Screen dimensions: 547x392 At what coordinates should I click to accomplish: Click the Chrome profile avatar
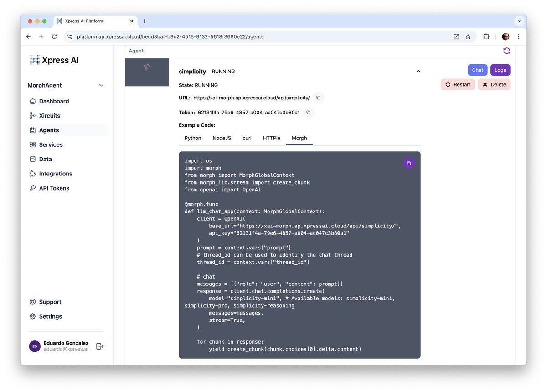(506, 36)
